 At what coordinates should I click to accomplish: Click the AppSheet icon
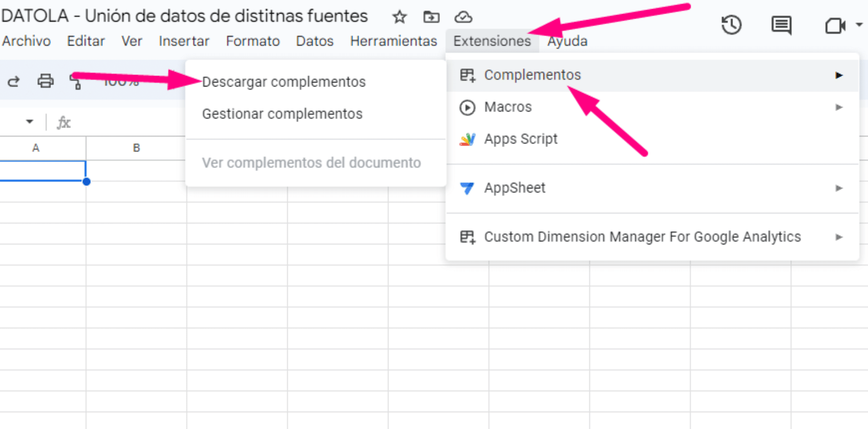point(466,188)
